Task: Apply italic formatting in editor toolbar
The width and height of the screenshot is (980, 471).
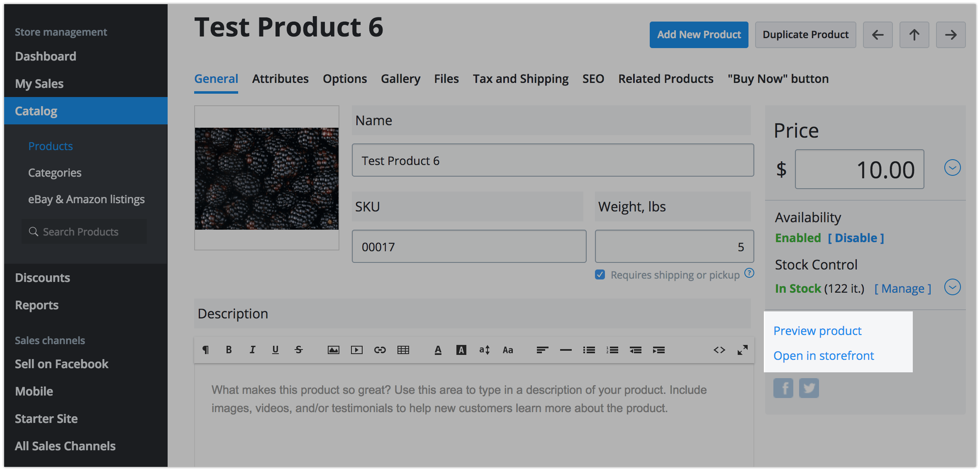Action: click(252, 350)
